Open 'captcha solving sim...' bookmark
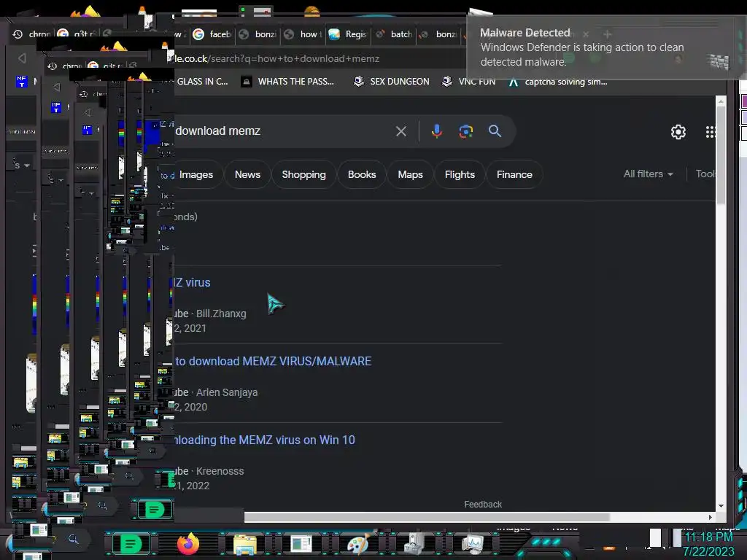Screen dimensions: 747x560 click(558, 82)
